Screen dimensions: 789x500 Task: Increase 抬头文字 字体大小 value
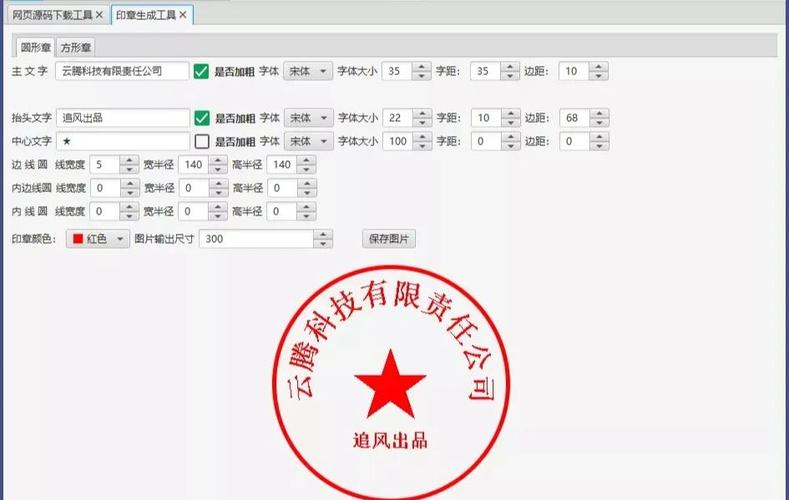pos(423,114)
